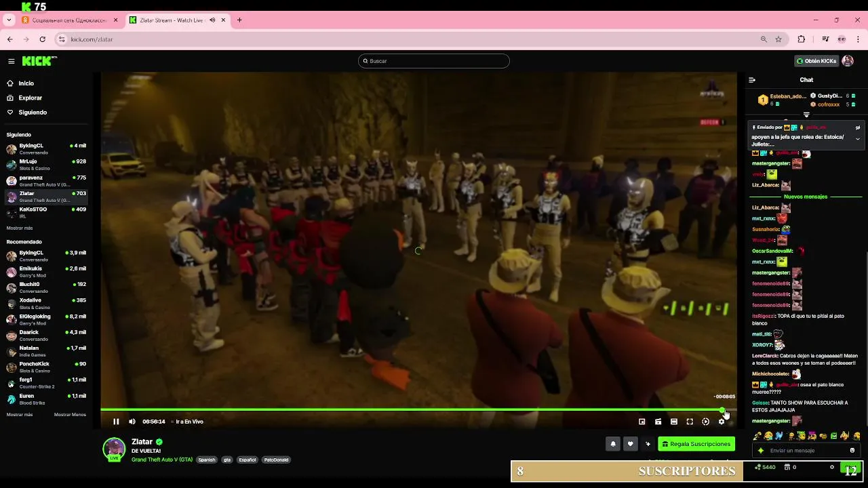This screenshot has width=868, height=488.
Task: Open Emikukis recommended channel
Action: [46, 272]
